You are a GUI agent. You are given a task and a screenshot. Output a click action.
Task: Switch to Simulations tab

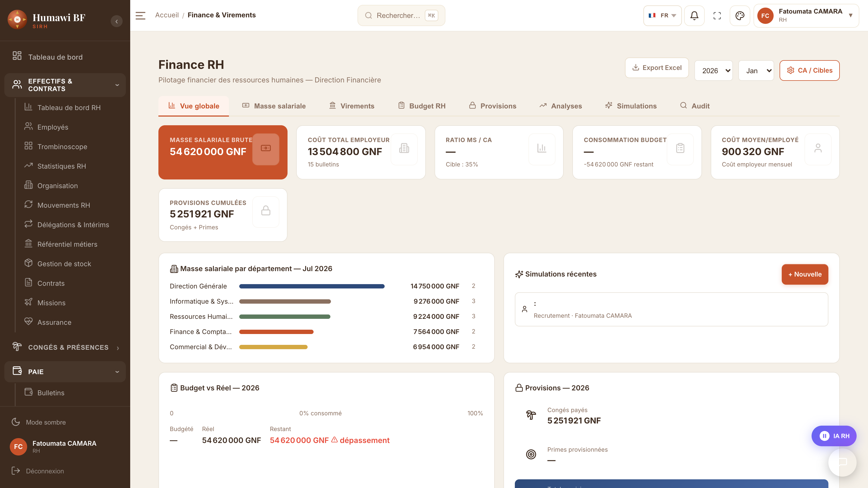pos(631,106)
